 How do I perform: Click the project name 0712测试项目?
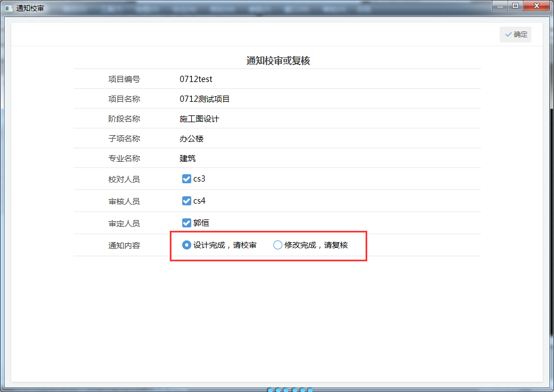(x=204, y=99)
